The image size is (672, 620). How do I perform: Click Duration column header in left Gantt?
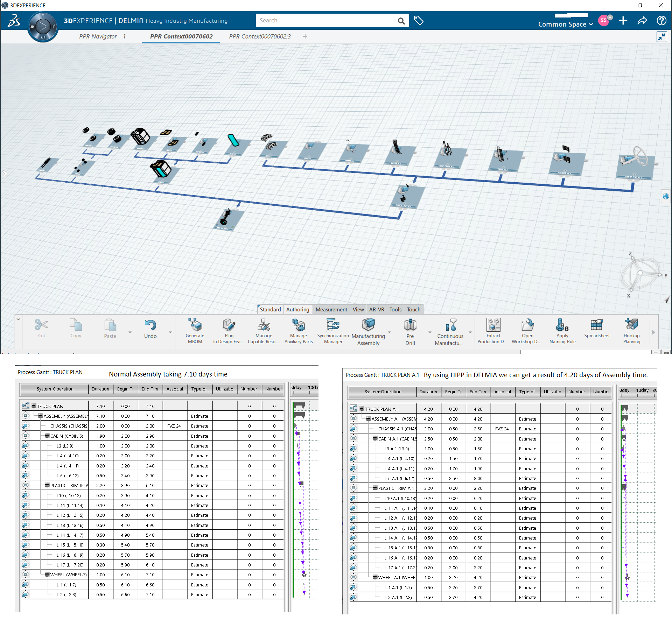[100, 389]
